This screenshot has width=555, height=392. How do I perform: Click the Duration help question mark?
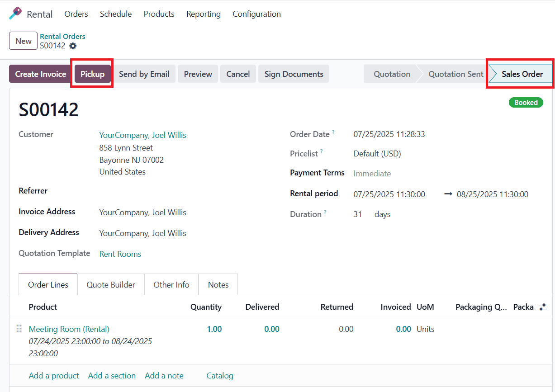coord(325,212)
